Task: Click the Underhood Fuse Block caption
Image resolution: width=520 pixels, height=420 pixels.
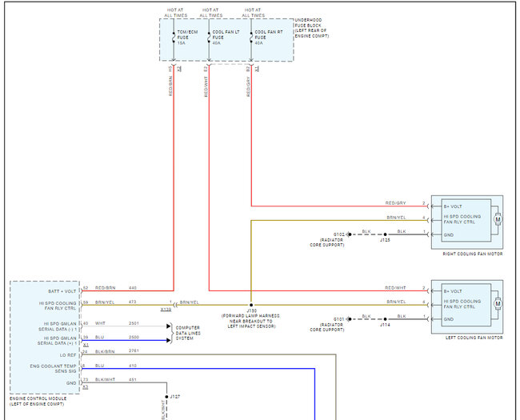Action: (x=312, y=28)
